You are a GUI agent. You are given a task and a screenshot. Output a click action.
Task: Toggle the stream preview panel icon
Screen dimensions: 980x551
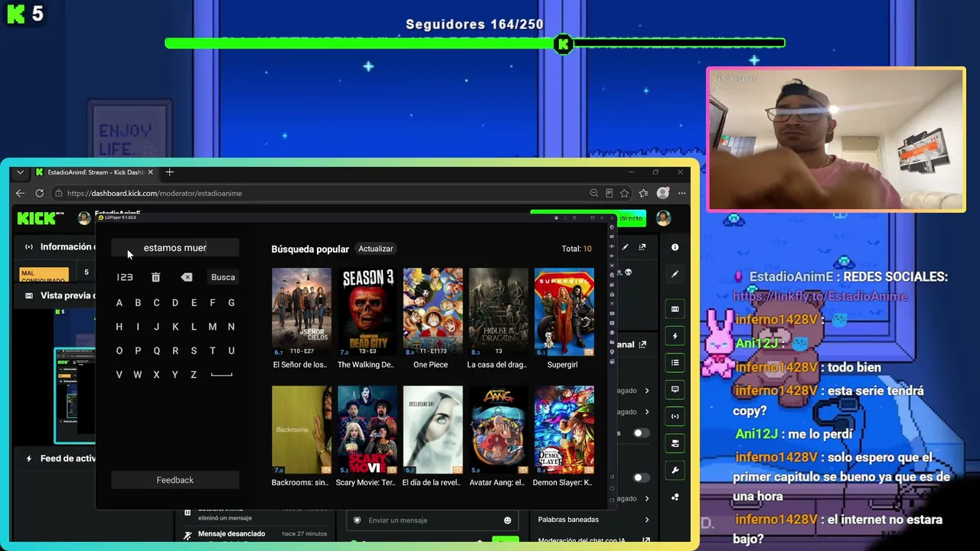point(675,309)
